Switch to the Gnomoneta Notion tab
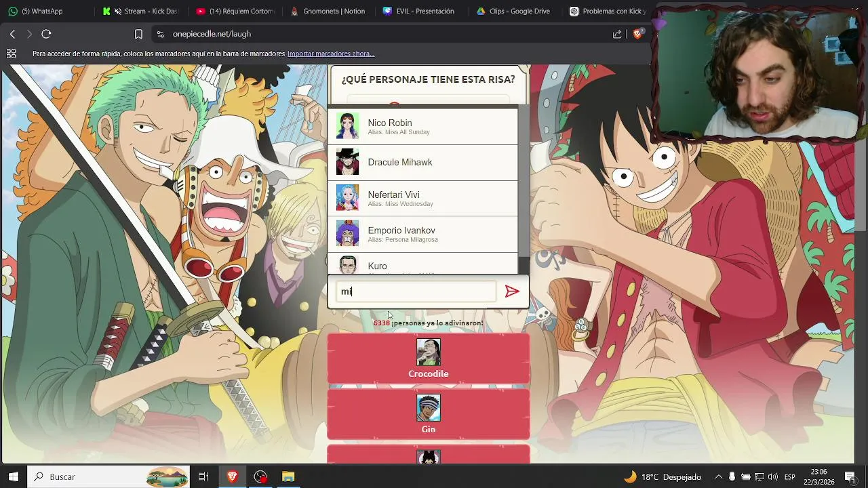The image size is (868, 488). click(328, 11)
